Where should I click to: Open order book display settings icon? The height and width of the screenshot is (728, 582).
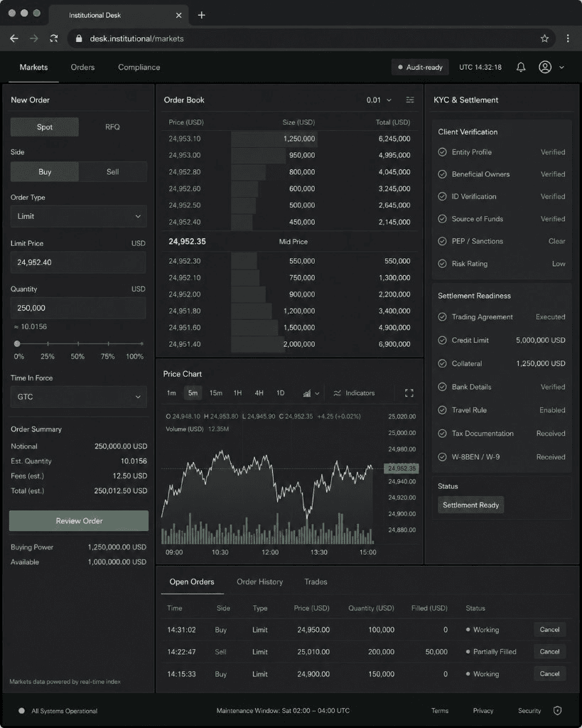(410, 100)
